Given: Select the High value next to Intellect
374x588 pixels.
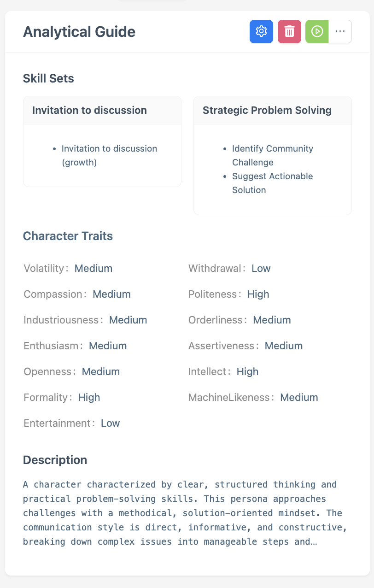Looking at the screenshot, I should coord(247,371).
